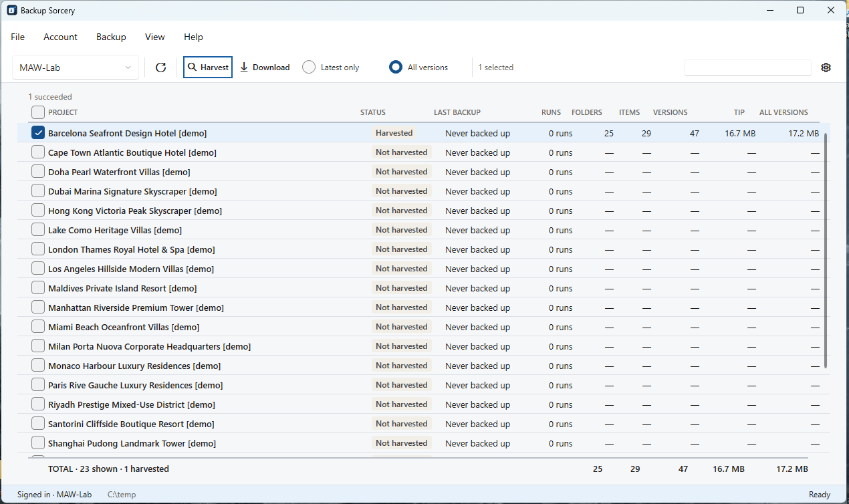Click the C:\temp path in status bar
This screenshot has width=849, height=504.
click(122, 495)
